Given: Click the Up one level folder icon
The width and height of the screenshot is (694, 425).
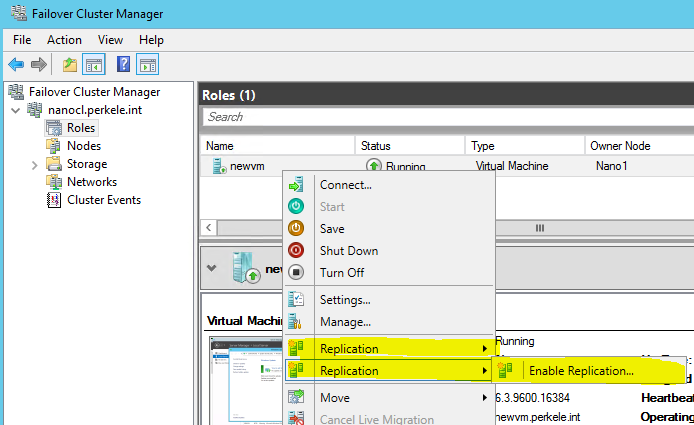Looking at the screenshot, I should [x=69, y=65].
